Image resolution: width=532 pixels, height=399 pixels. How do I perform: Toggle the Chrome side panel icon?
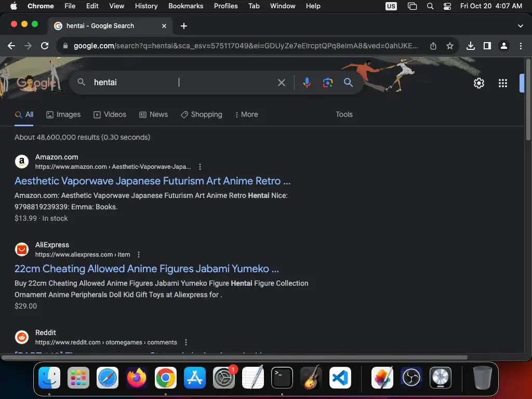point(487,46)
